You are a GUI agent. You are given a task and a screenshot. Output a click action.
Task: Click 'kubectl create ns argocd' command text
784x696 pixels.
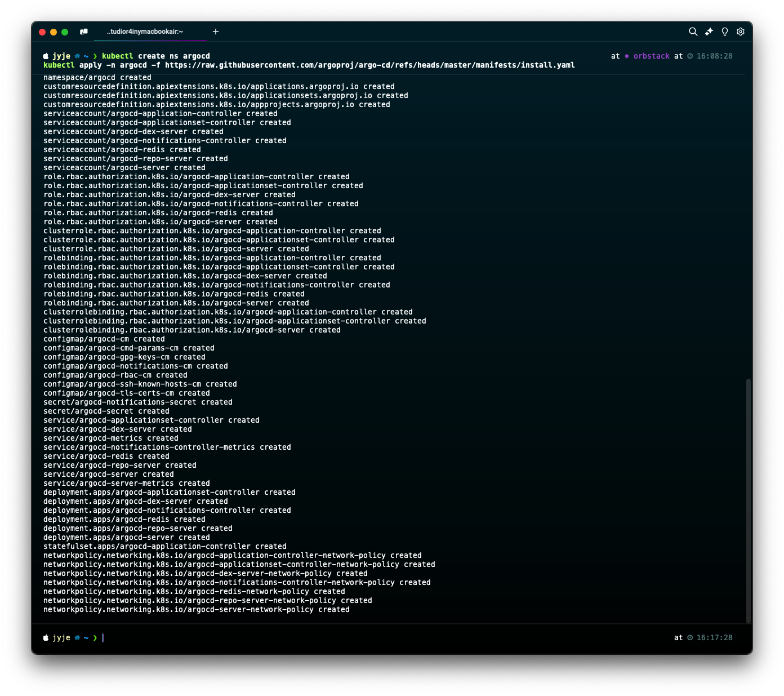coord(156,56)
